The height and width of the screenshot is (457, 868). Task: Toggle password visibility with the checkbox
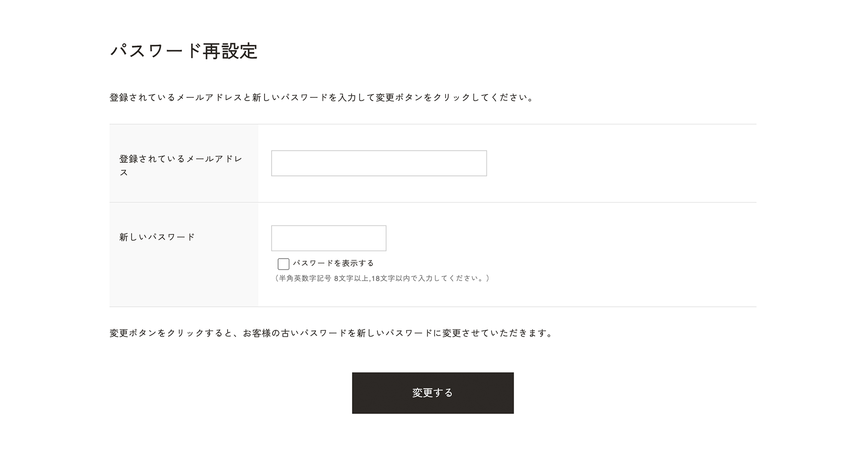283,264
